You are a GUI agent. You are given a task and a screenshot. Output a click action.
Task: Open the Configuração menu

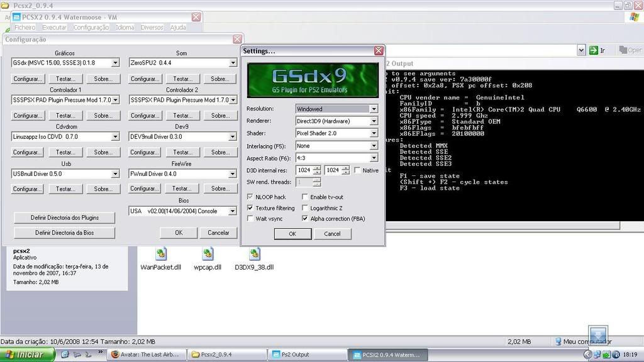(x=91, y=28)
